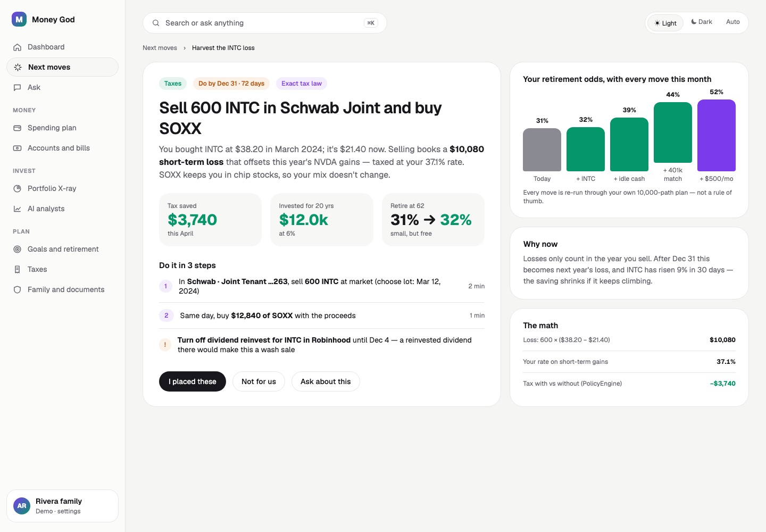Switch theme to Dark mode
766x532 pixels.
702,22
